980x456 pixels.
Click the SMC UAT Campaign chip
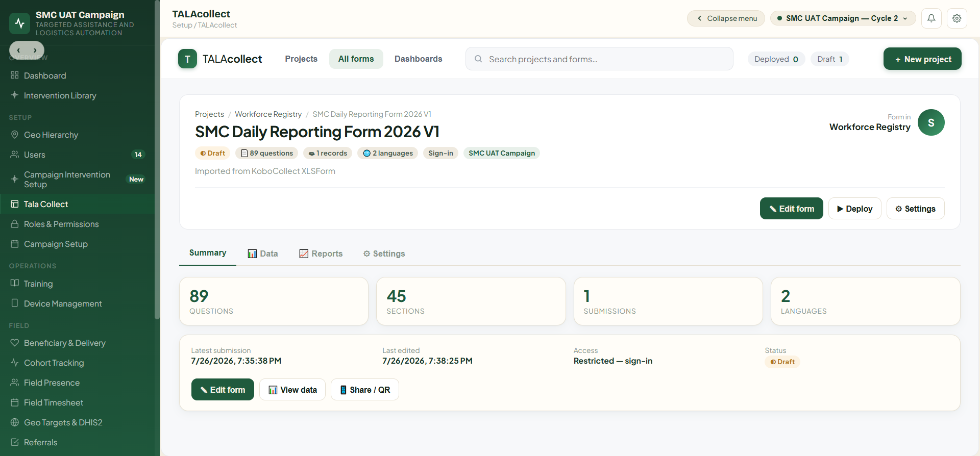[x=502, y=153]
